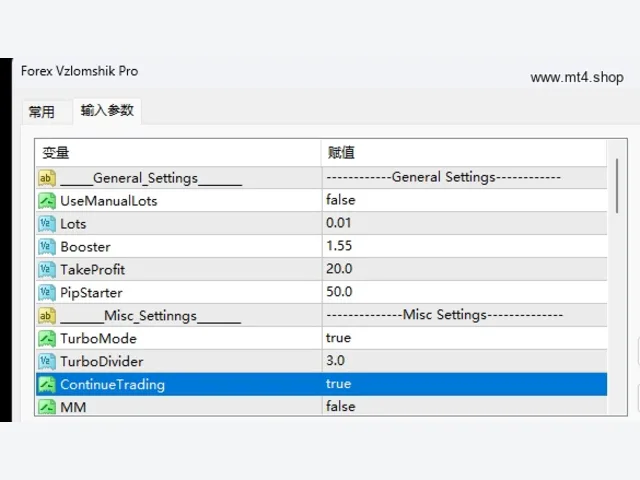Click the 1.55 value for Booster

(339, 246)
